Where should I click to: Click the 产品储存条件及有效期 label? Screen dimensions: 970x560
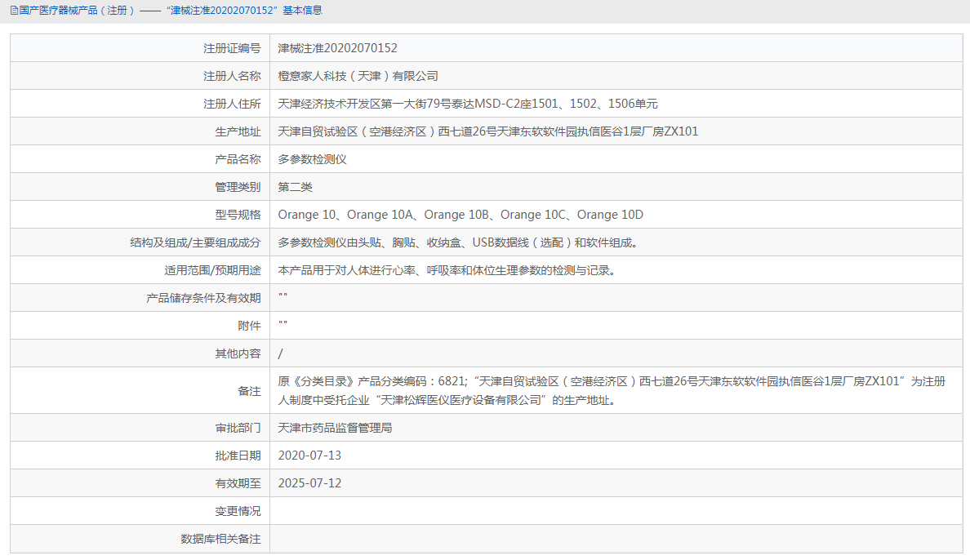203,298
